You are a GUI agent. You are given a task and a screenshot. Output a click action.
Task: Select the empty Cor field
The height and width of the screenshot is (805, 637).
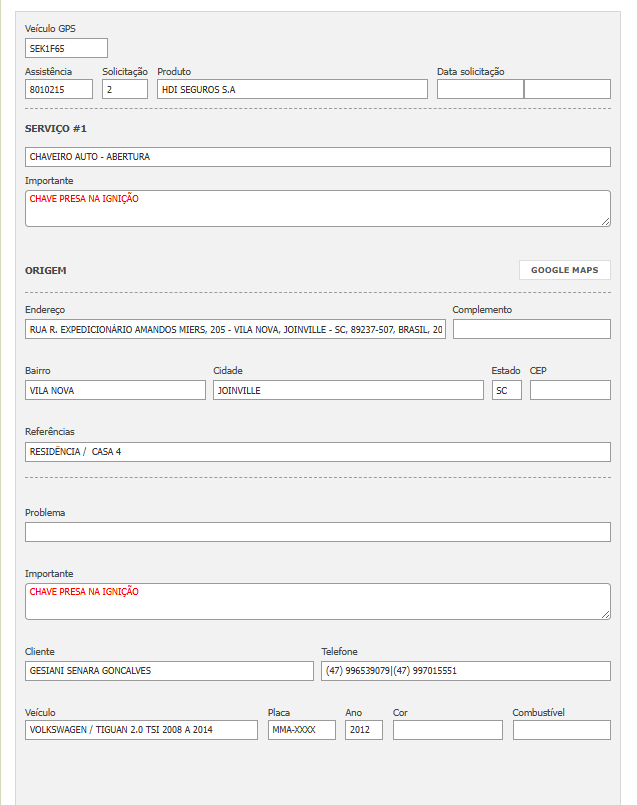point(447,730)
